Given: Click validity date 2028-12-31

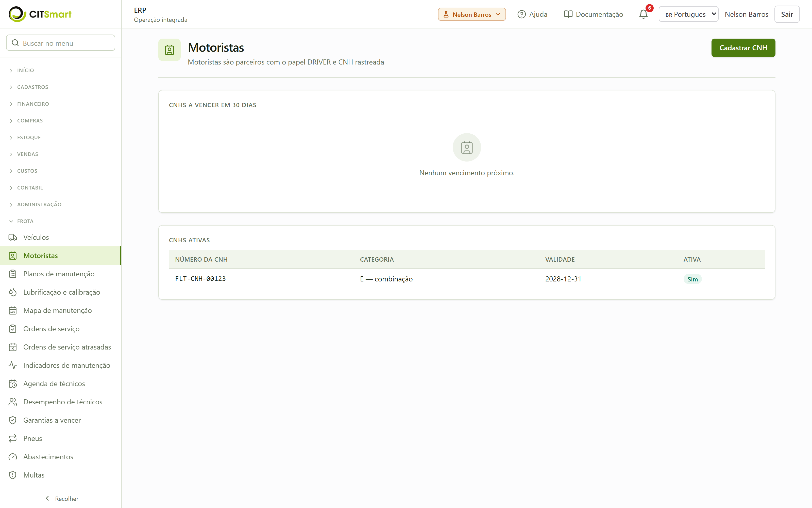Looking at the screenshot, I should [x=563, y=279].
